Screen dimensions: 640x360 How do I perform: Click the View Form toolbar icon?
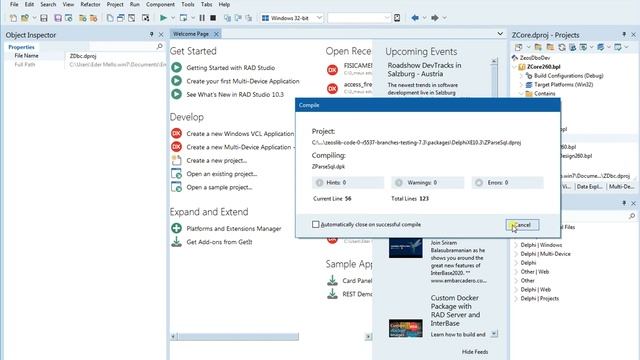tap(121, 18)
